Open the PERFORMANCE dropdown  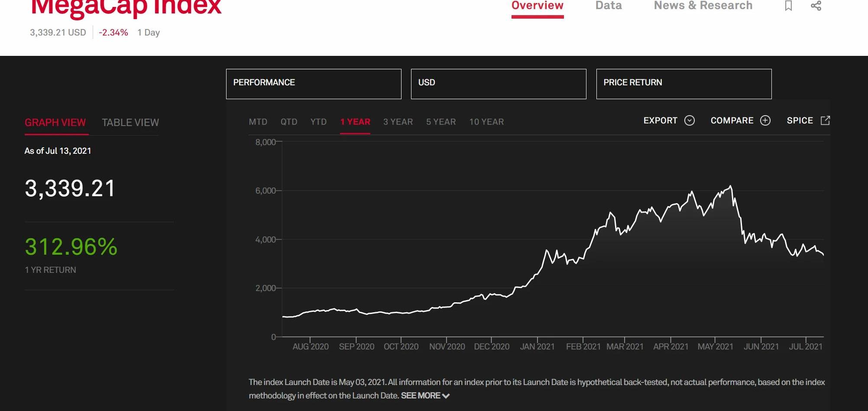pyautogui.click(x=314, y=84)
